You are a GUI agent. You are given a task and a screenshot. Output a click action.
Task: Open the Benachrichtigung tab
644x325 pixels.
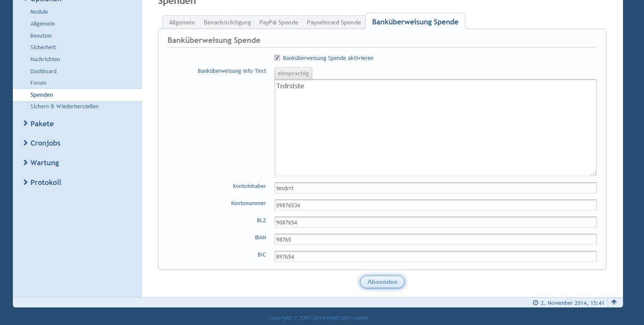pos(227,22)
